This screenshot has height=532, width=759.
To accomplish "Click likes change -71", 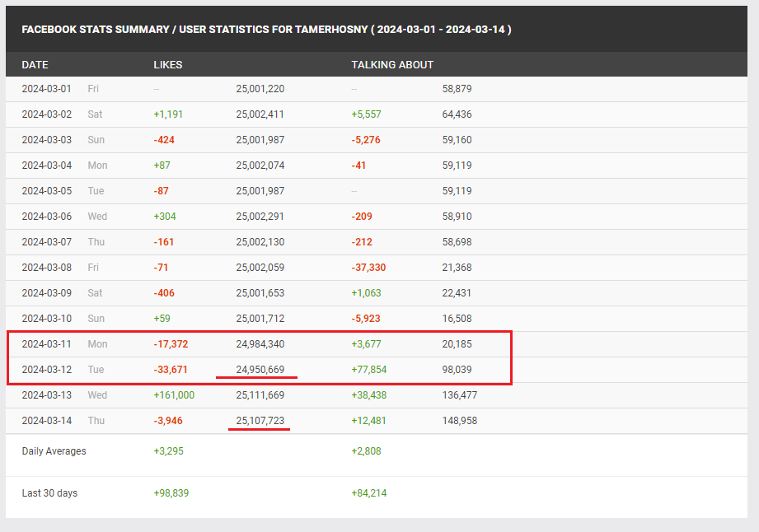I will [160, 268].
